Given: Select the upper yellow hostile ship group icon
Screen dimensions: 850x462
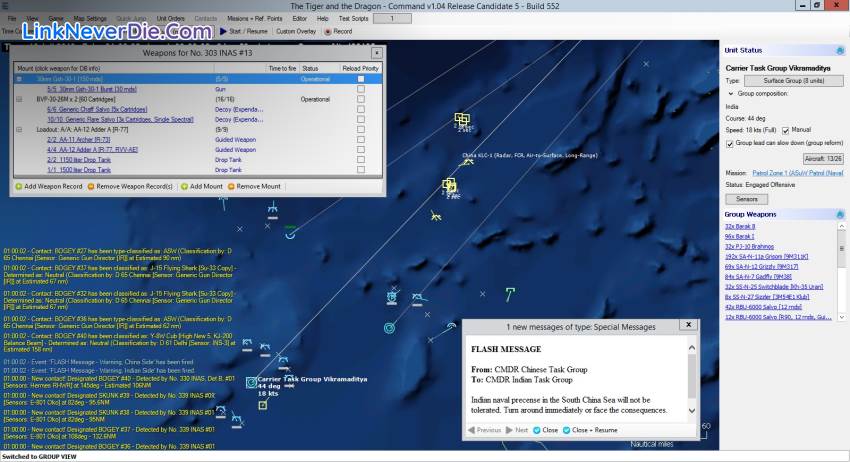Looking at the screenshot, I should coord(462,118).
